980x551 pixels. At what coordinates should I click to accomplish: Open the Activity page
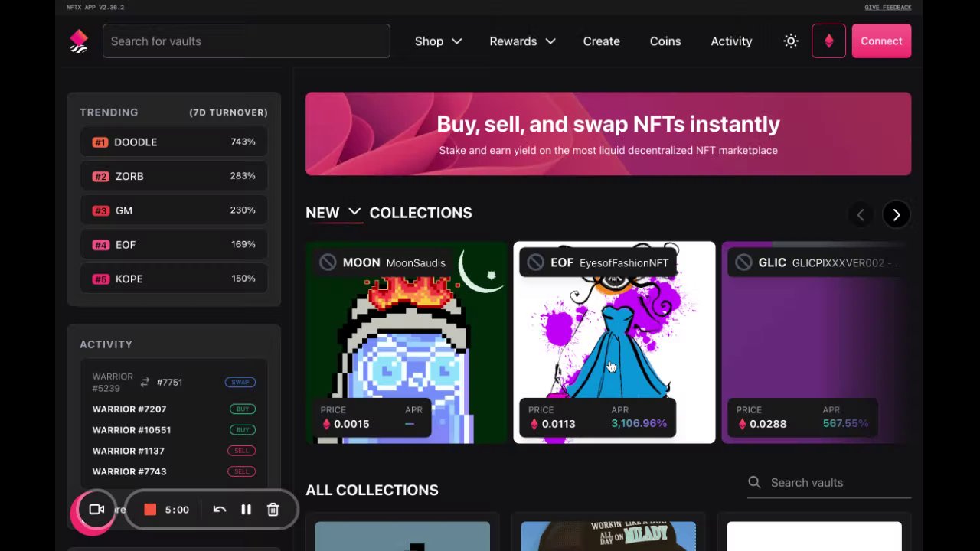(x=731, y=41)
